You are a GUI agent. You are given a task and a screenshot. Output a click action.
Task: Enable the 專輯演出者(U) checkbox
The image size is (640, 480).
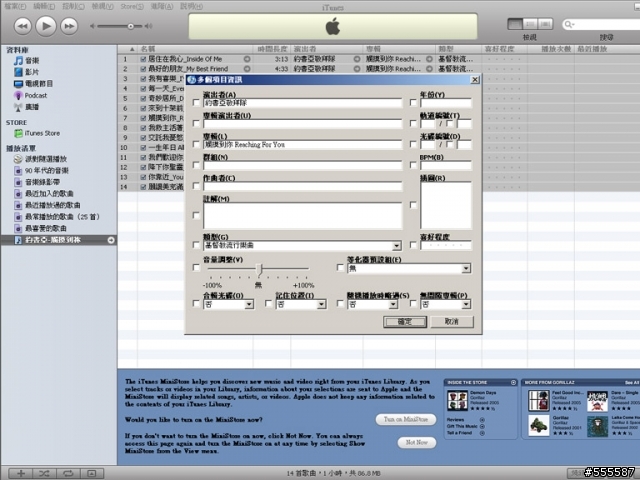[x=196, y=123]
